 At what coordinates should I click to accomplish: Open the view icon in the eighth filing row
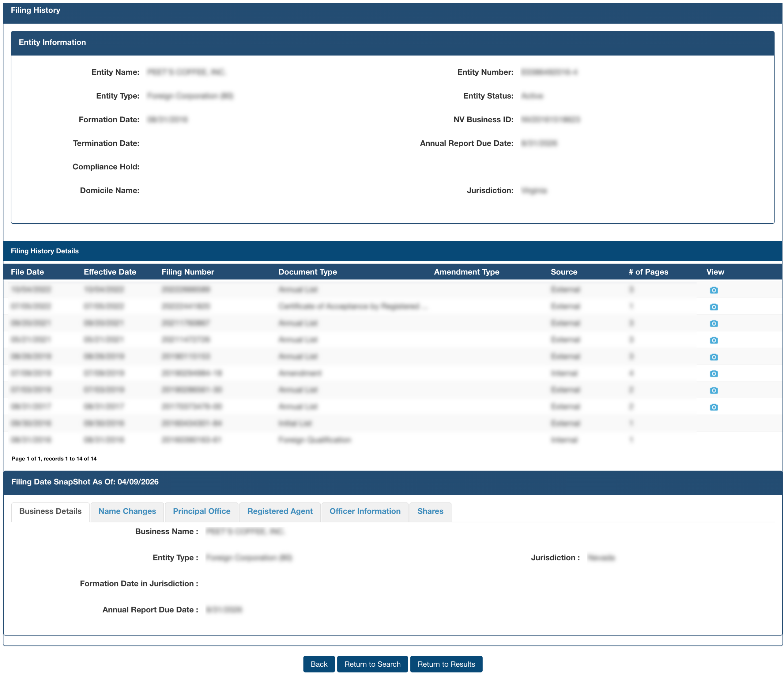point(714,407)
